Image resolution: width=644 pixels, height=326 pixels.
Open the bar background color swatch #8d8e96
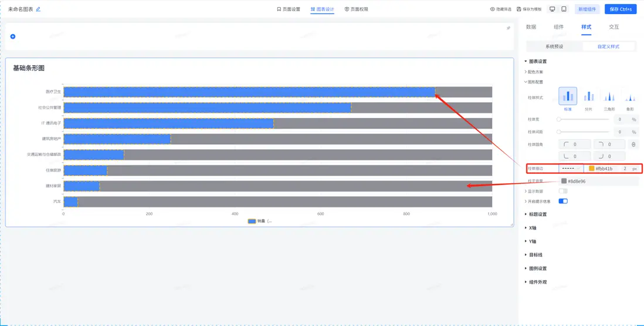pyautogui.click(x=564, y=181)
